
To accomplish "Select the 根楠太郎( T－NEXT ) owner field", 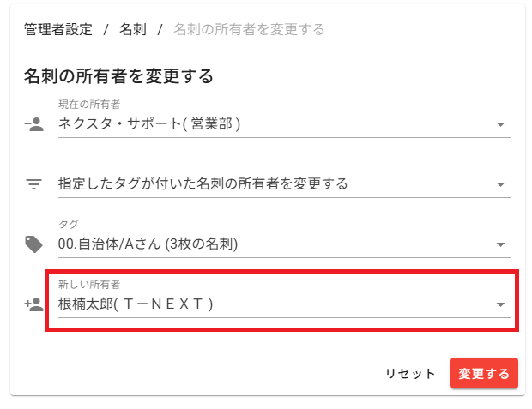I will [x=257, y=304].
